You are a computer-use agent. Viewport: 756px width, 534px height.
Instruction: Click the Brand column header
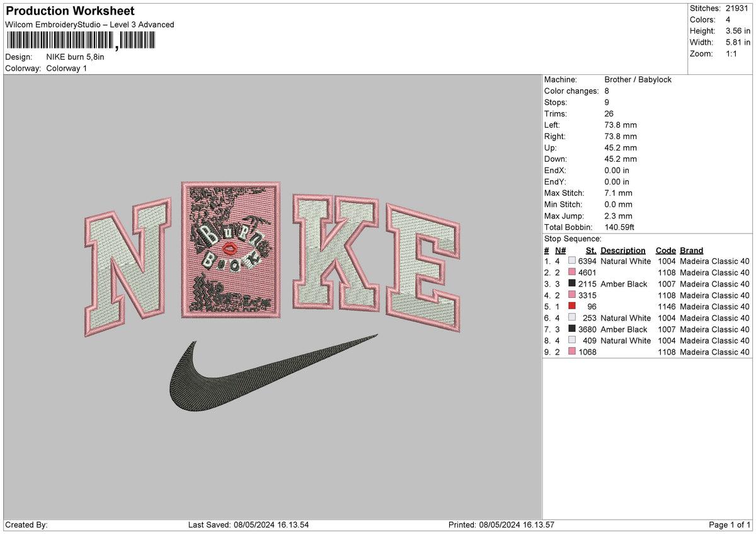pos(692,251)
